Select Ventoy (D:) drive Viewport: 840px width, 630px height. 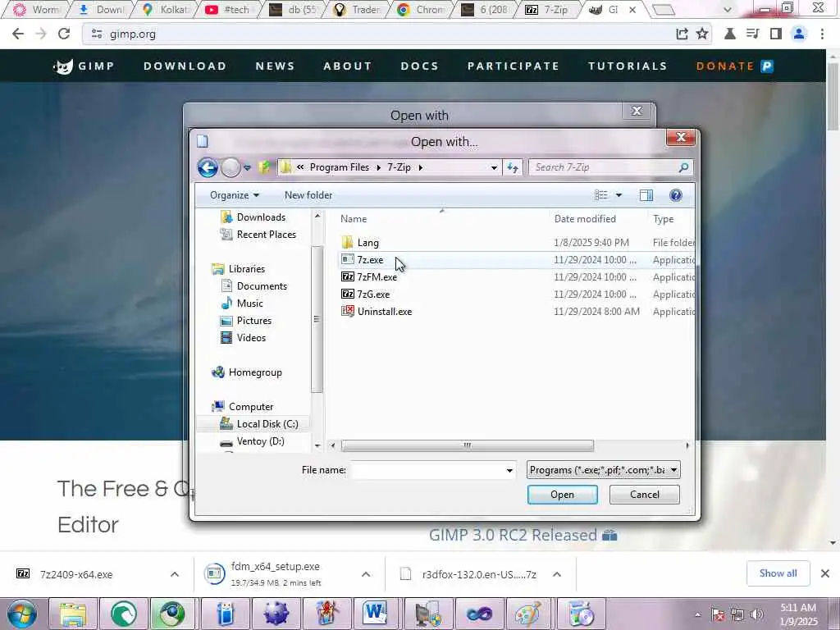pos(253,441)
